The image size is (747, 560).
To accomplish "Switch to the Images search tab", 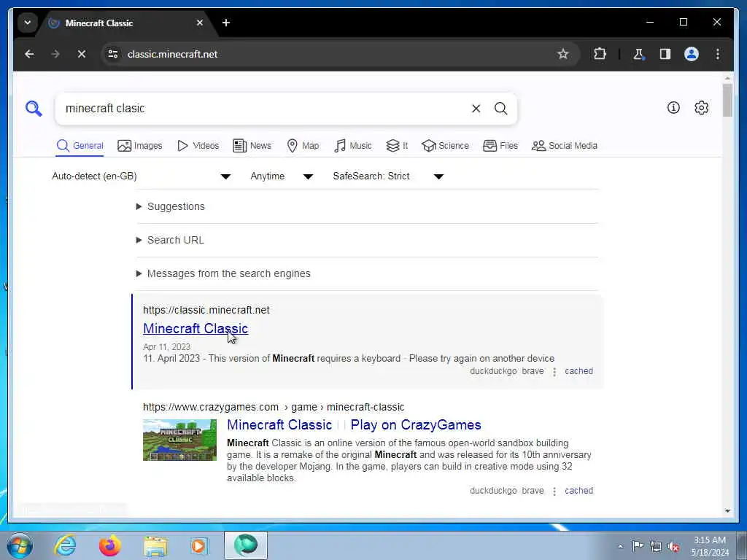I will 139,146.
